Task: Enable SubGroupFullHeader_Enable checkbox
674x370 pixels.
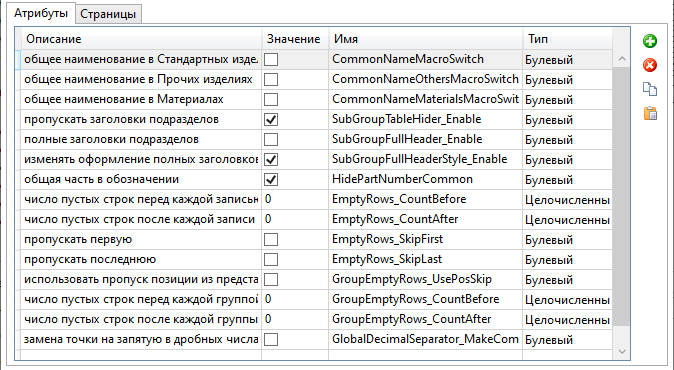Action: (x=271, y=139)
